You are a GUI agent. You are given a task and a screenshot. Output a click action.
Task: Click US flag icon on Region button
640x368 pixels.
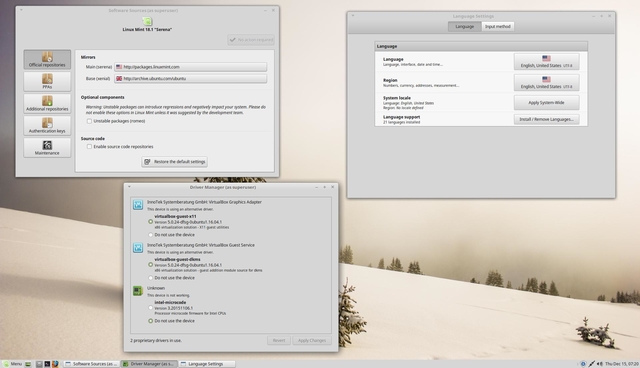pyautogui.click(x=546, y=80)
